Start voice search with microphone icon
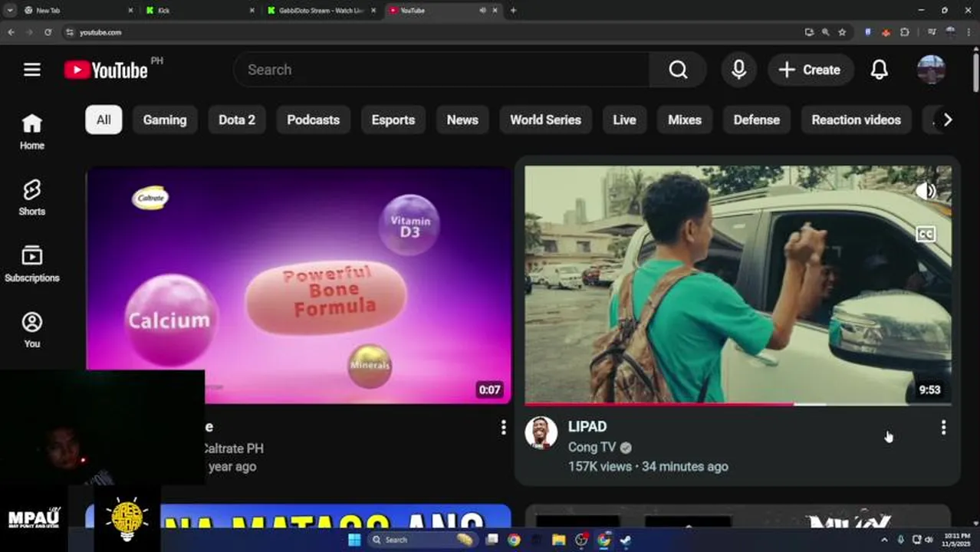 click(x=738, y=70)
